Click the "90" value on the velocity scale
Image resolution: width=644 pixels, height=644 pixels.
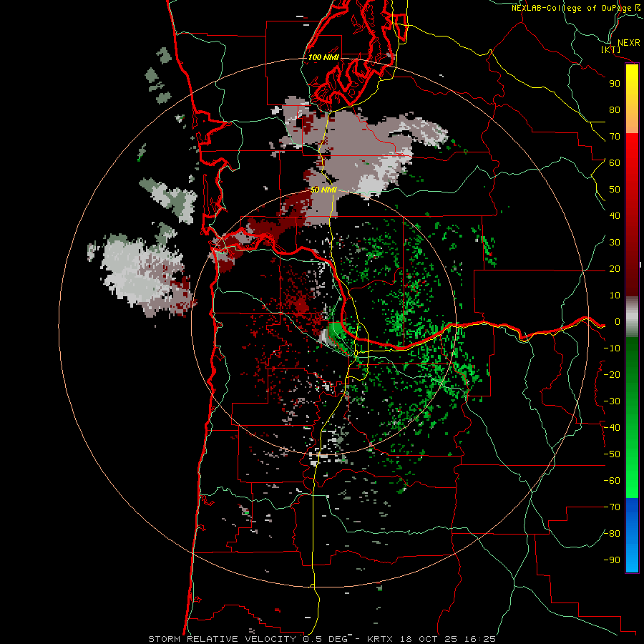[615, 84]
